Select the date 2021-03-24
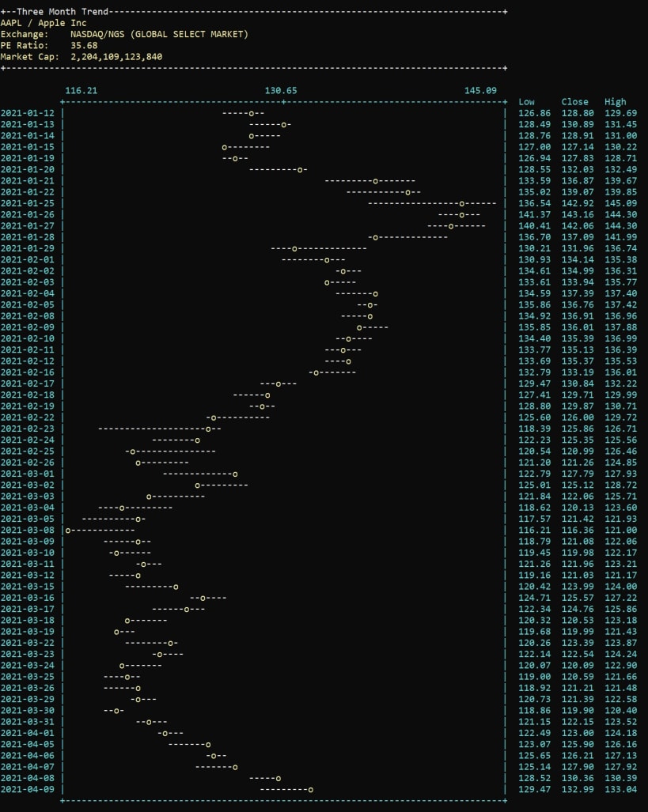648x812 pixels. coord(28,666)
